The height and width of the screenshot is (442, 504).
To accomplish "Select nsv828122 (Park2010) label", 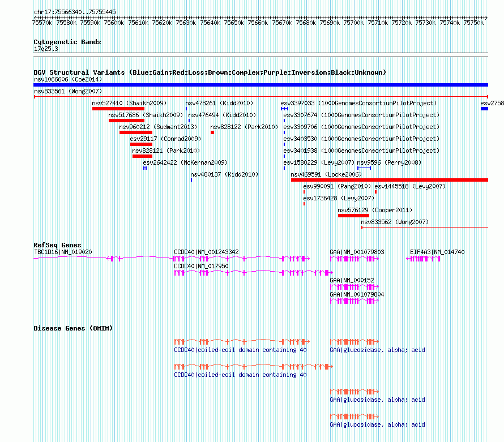I will coord(244,127).
